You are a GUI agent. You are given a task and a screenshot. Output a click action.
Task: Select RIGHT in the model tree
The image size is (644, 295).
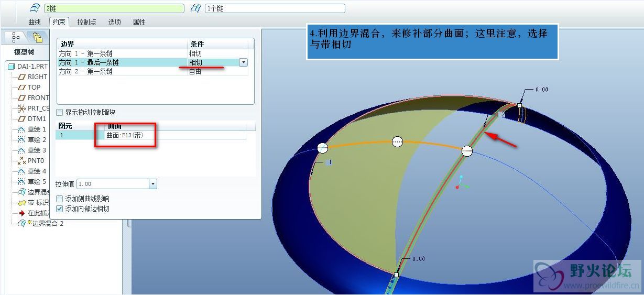[37, 77]
